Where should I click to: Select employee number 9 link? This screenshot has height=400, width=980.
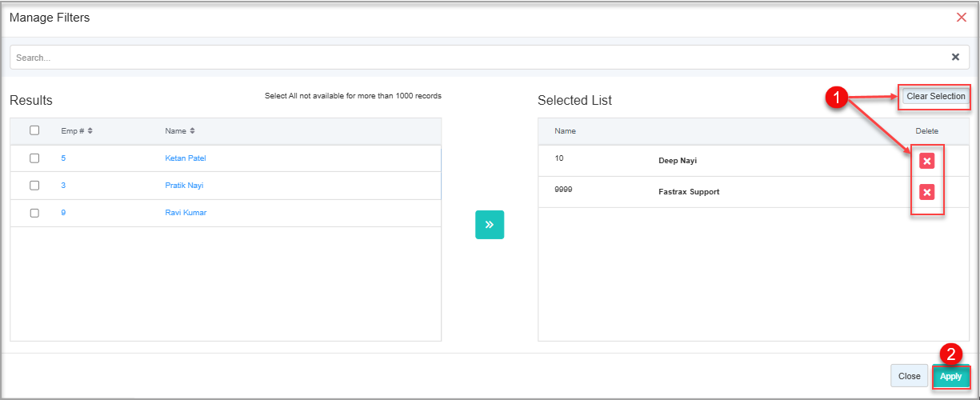[x=63, y=213]
